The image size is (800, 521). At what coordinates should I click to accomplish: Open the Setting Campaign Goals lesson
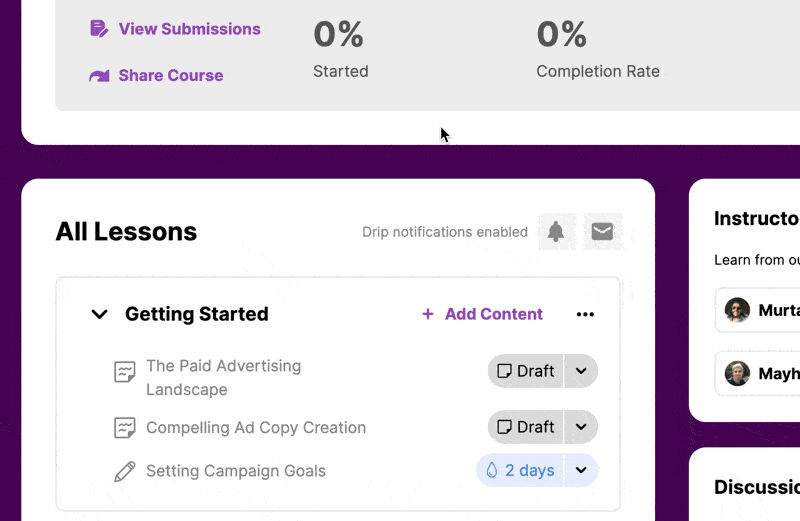235,471
